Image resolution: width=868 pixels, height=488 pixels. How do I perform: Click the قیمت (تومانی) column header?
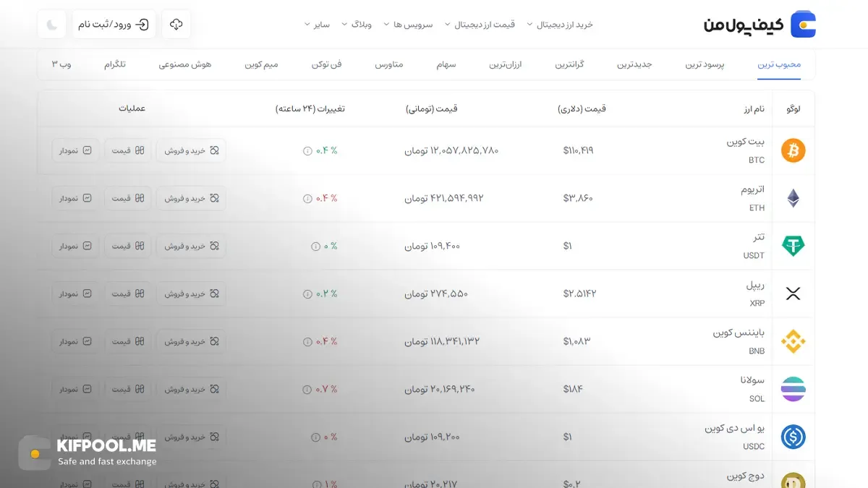point(432,108)
